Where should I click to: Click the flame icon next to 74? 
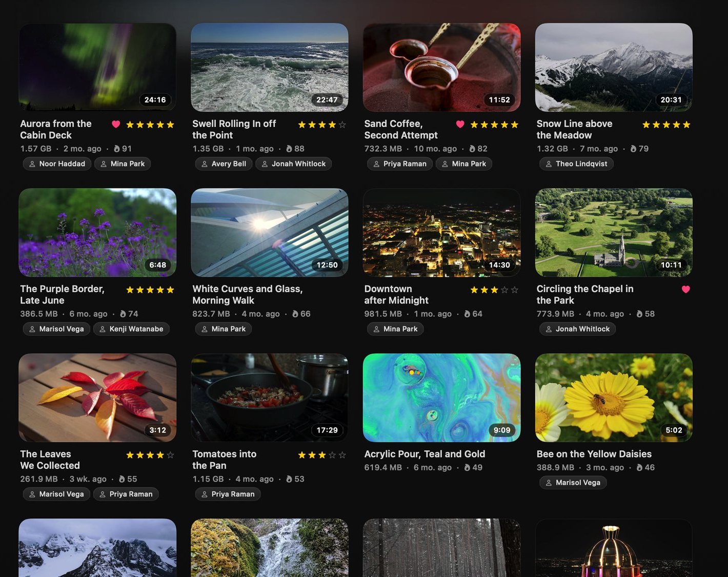123,314
